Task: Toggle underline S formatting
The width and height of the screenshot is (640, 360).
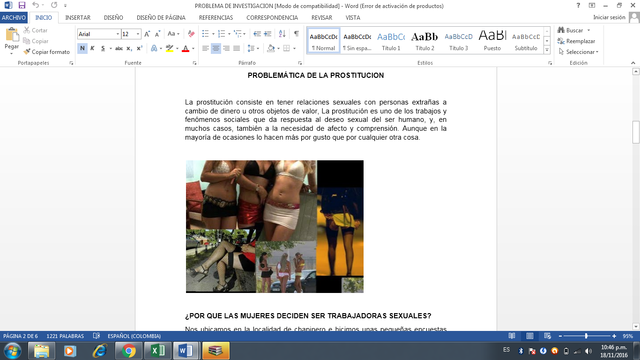Action: click(103, 48)
